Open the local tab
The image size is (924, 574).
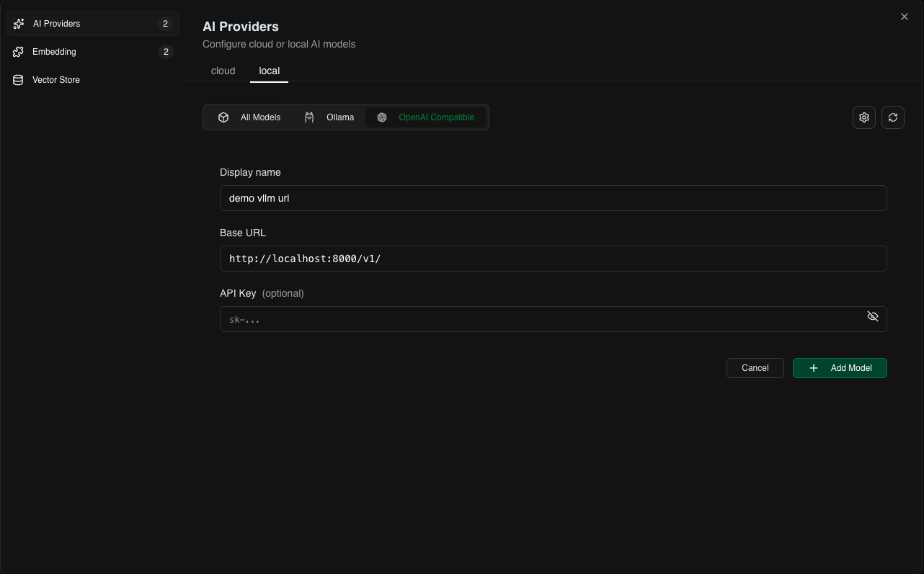pos(269,71)
